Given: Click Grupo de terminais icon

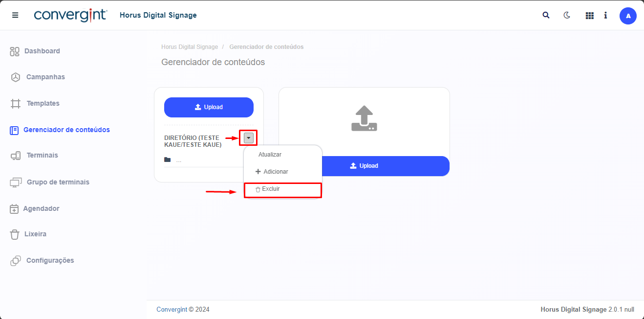Looking at the screenshot, I should pyautogui.click(x=16, y=182).
